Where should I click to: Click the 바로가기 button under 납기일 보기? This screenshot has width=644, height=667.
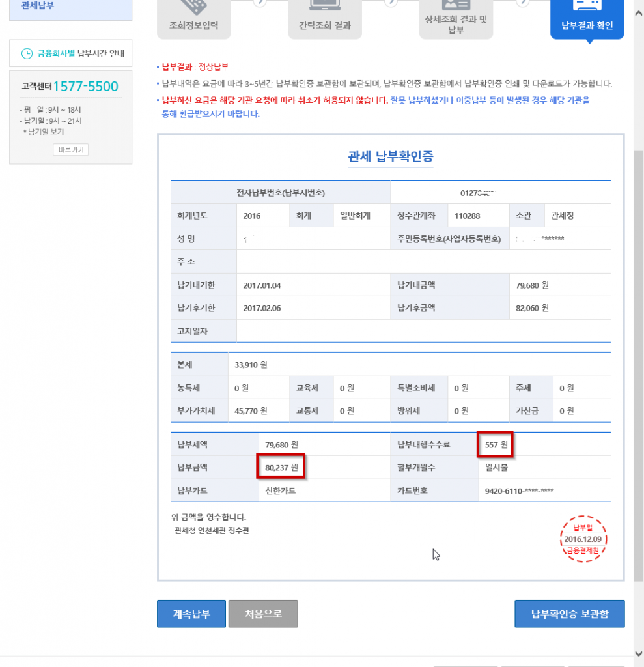tap(70, 150)
